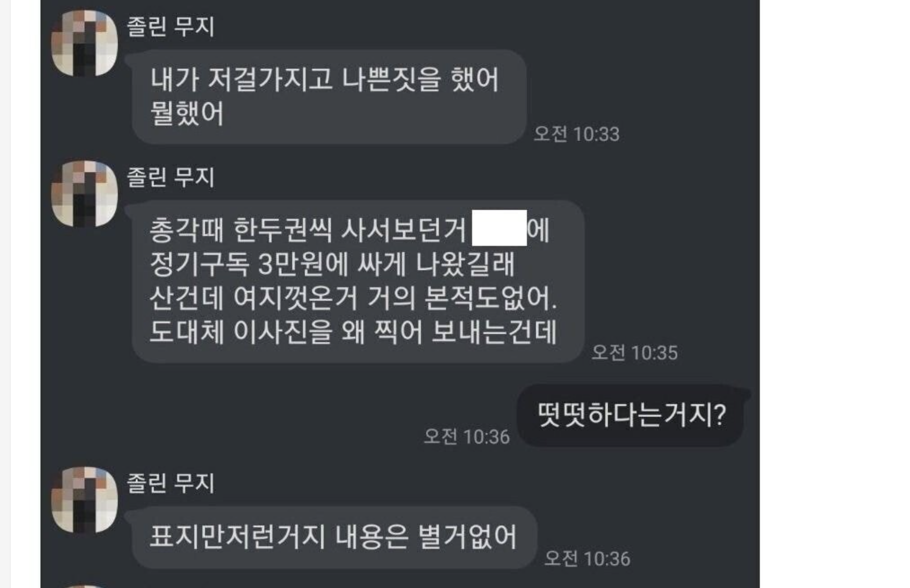Click the 오전 10:36 timestamp beside the last message

click(x=587, y=559)
